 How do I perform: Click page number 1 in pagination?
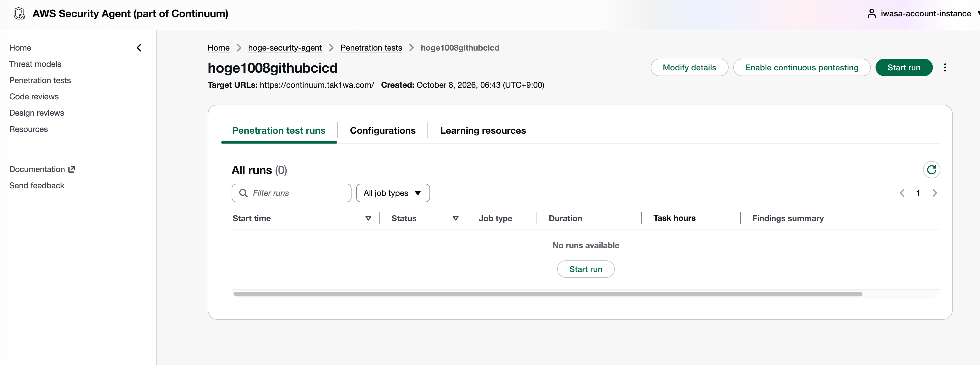tap(918, 193)
